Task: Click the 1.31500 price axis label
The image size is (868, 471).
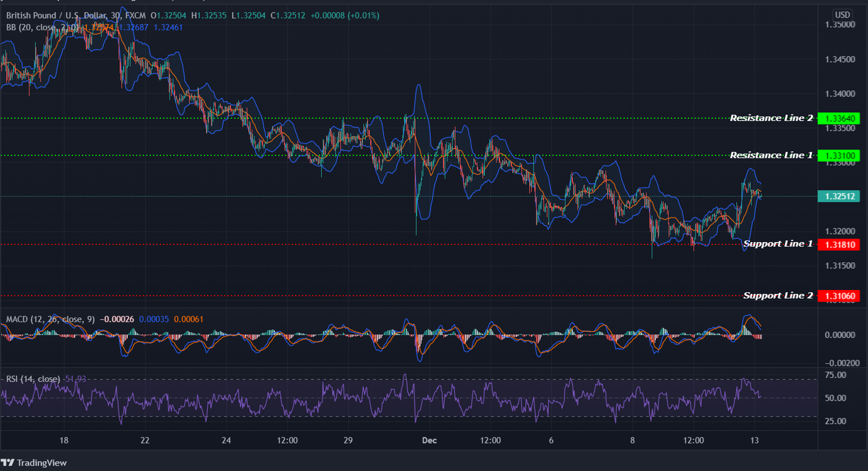Action: (x=840, y=266)
